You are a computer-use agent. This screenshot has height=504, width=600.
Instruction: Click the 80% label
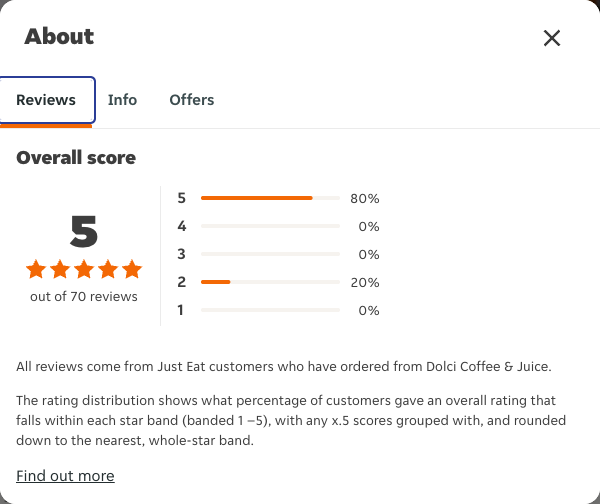pos(365,199)
